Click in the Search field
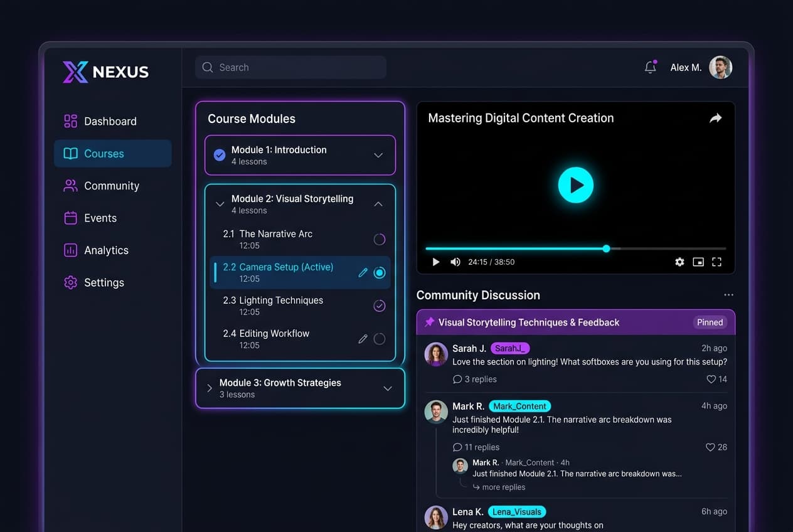 [x=290, y=67]
